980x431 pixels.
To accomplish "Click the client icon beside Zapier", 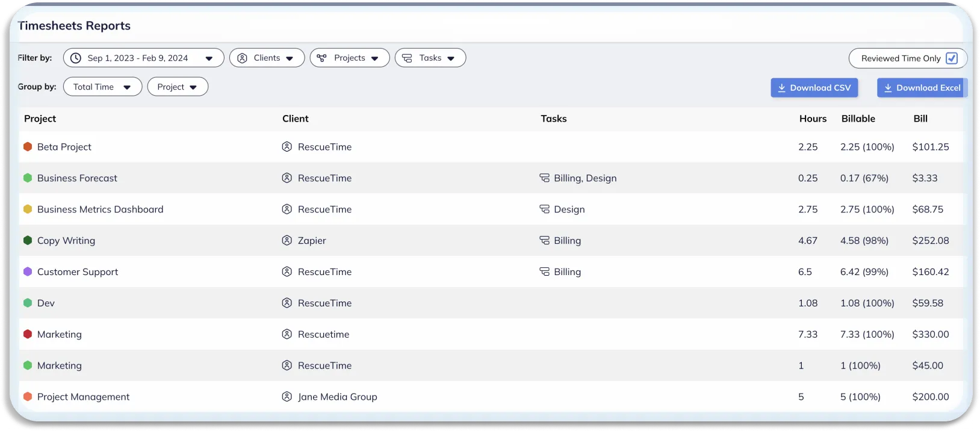I will click(287, 240).
